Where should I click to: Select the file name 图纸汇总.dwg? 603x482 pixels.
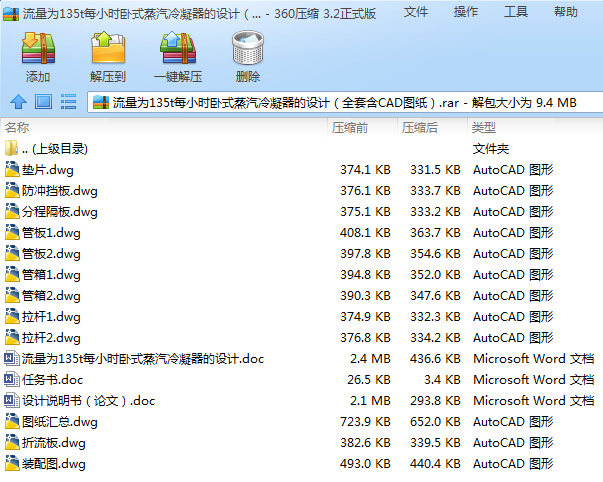click(x=60, y=422)
